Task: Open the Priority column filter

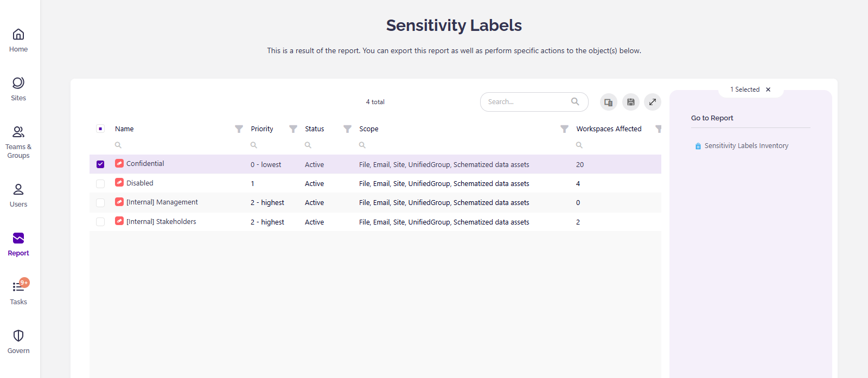Action: click(293, 129)
